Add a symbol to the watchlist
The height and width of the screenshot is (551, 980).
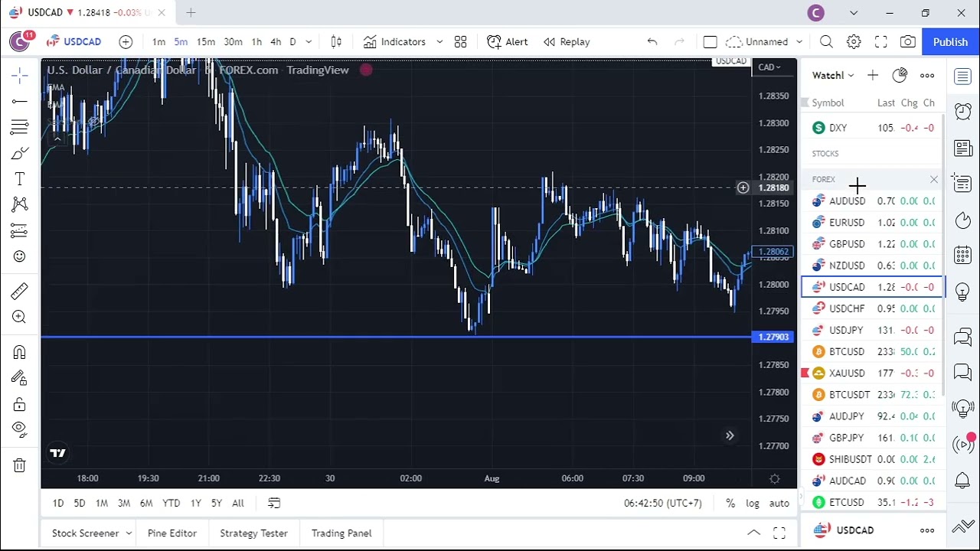[873, 75]
